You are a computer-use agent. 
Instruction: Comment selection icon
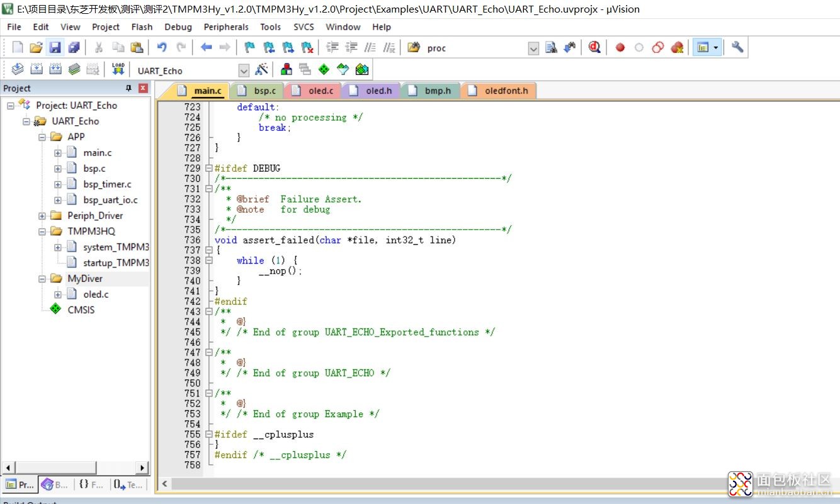point(370,48)
